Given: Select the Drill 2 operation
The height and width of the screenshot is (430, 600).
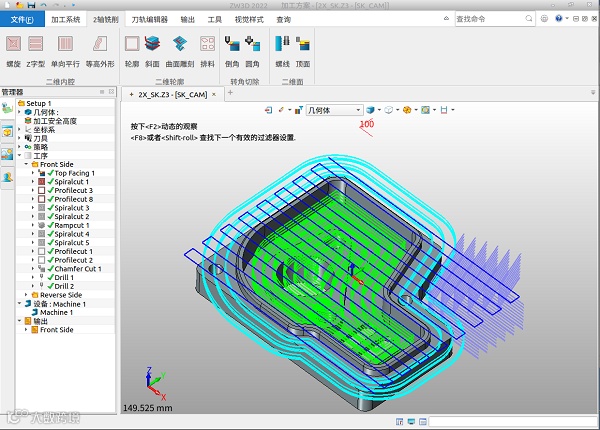Looking at the screenshot, I should click(64, 286).
